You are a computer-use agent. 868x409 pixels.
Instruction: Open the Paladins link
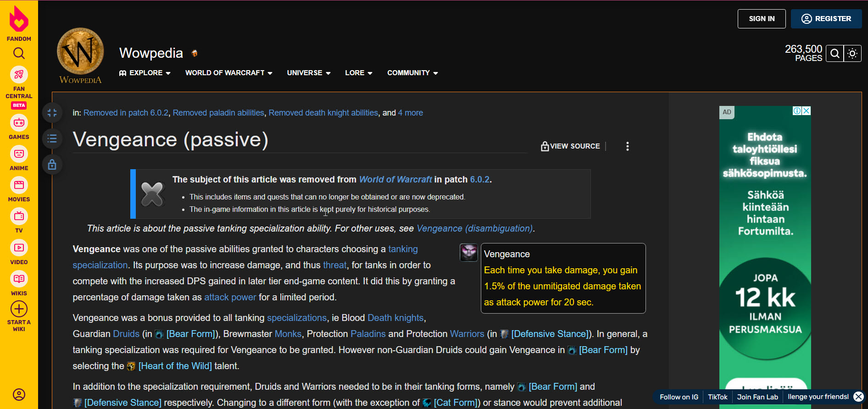368,334
